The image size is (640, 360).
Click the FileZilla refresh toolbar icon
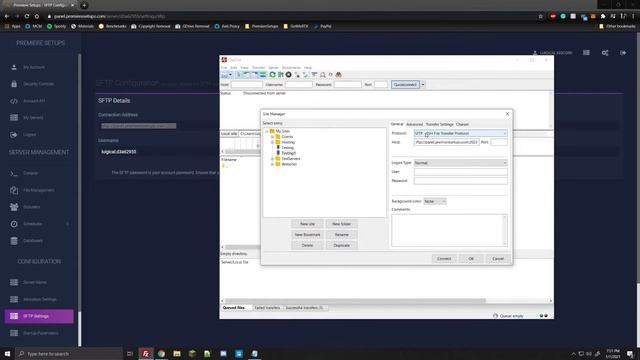pyautogui.click(x=272, y=75)
